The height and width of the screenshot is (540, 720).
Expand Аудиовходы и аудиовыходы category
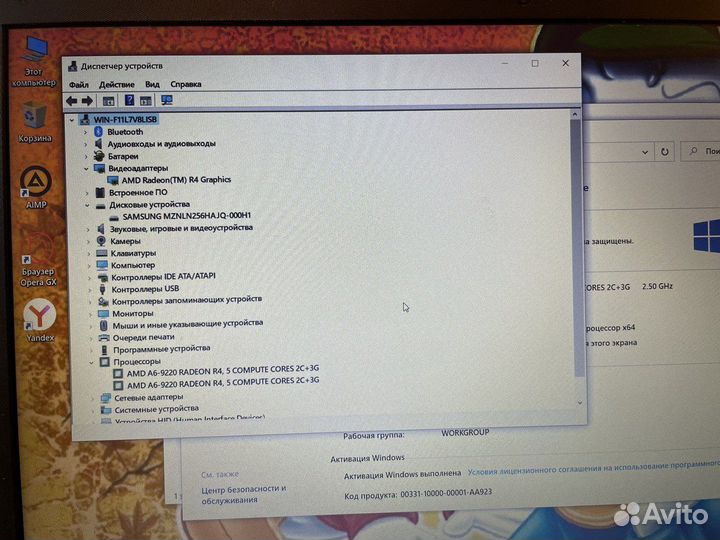(85, 144)
